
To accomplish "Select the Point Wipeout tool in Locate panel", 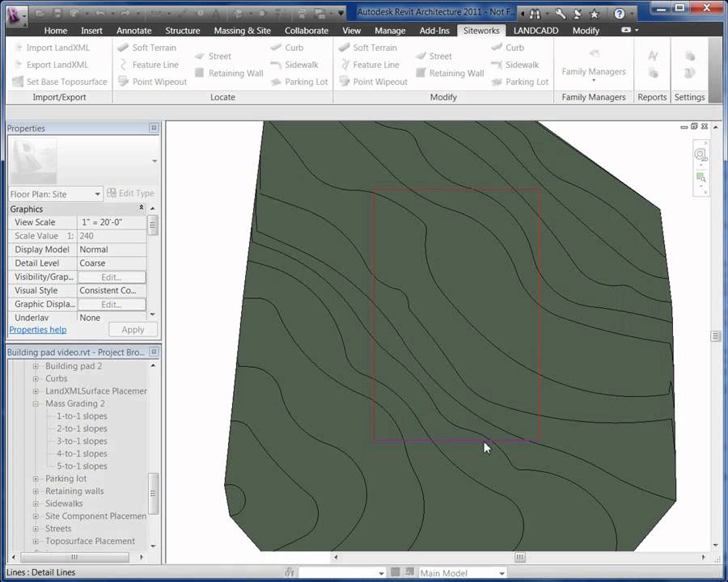I will [x=159, y=82].
